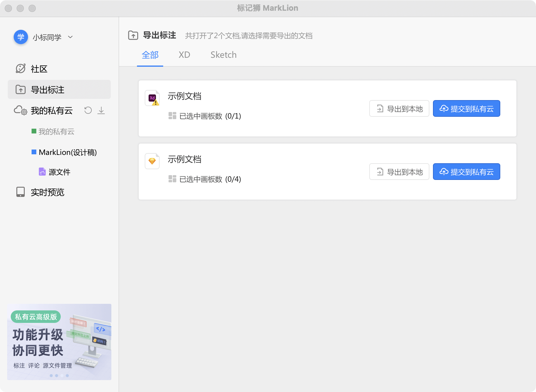Click 导出到本地 for the XD document
This screenshot has width=536, height=392.
(399, 108)
